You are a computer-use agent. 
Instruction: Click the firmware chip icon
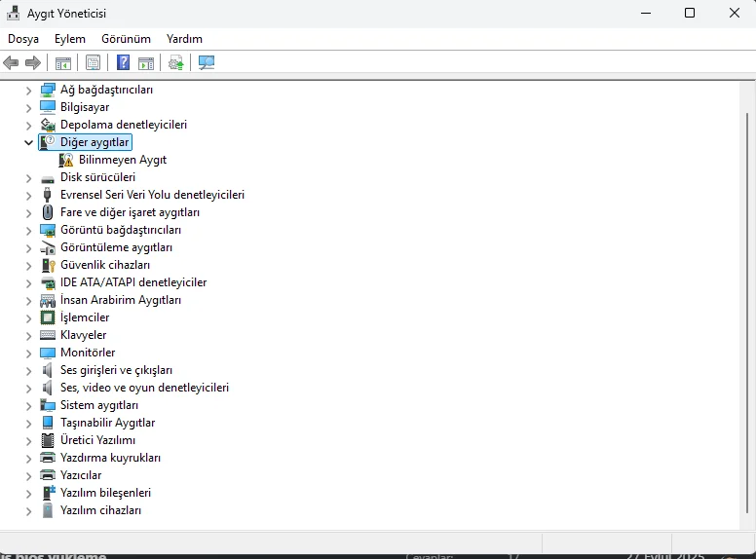point(48,440)
